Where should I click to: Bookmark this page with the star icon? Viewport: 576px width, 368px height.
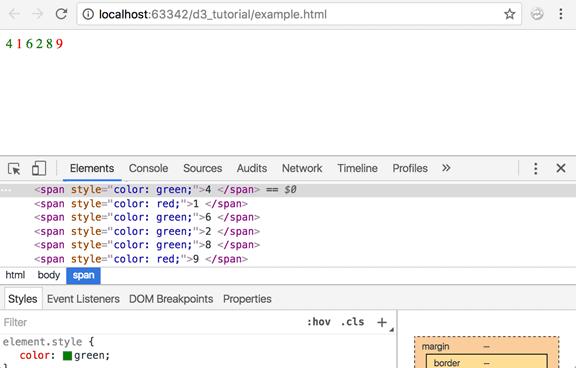pos(509,14)
